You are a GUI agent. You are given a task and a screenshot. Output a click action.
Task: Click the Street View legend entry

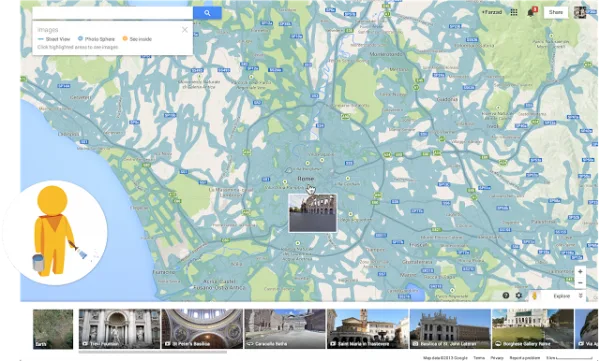click(54, 39)
